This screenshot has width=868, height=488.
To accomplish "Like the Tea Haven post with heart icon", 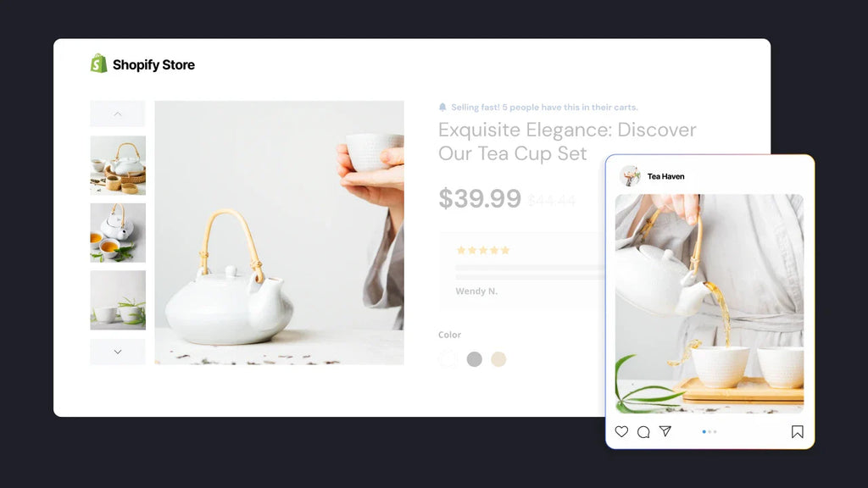I will pyautogui.click(x=621, y=431).
